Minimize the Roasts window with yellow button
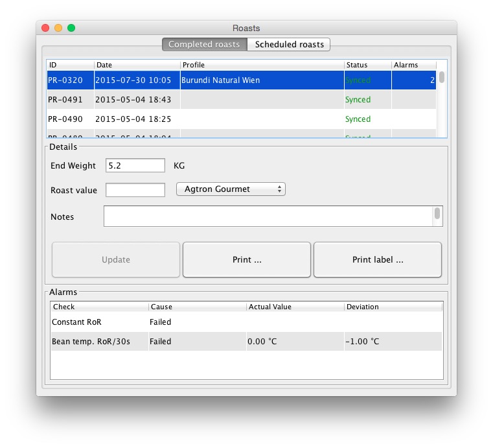This screenshot has width=493, height=448. tap(58, 28)
